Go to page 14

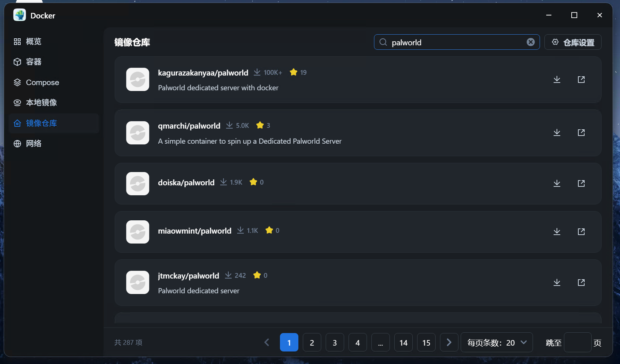click(403, 343)
